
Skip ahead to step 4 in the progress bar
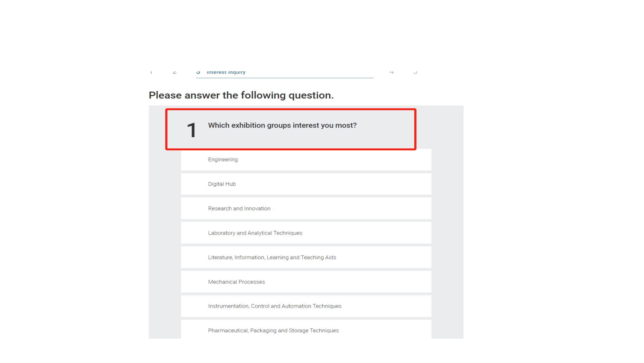pyautogui.click(x=391, y=72)
